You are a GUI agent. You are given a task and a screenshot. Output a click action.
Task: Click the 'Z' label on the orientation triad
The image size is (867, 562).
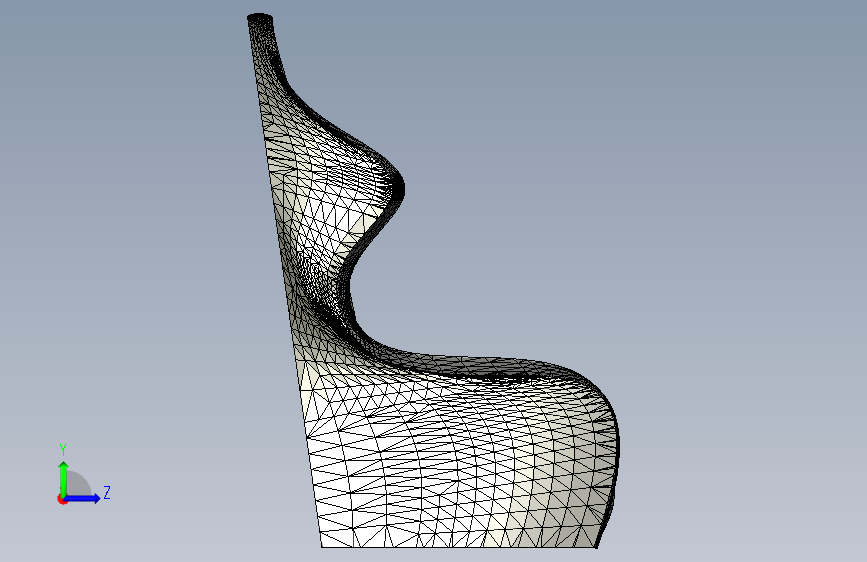pos(107,492)
